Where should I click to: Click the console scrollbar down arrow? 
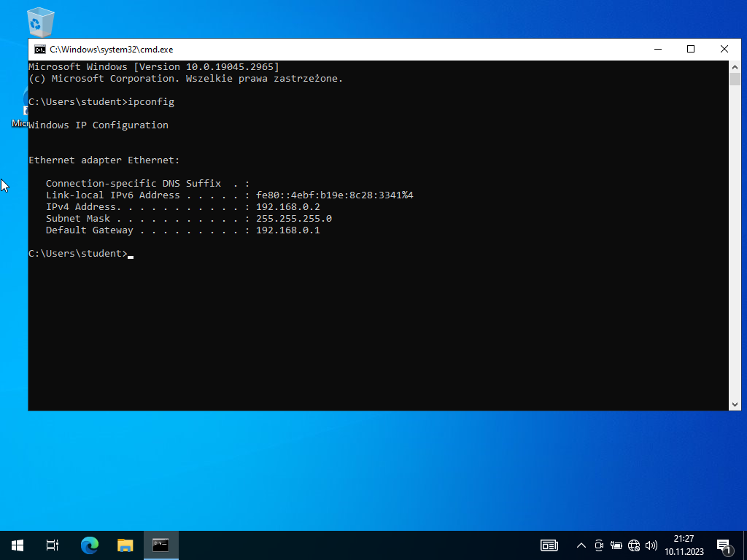735,404
